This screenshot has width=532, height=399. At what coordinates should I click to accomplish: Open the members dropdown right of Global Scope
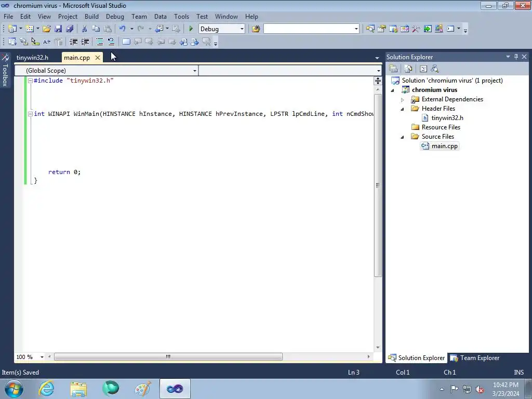point(378,71)
